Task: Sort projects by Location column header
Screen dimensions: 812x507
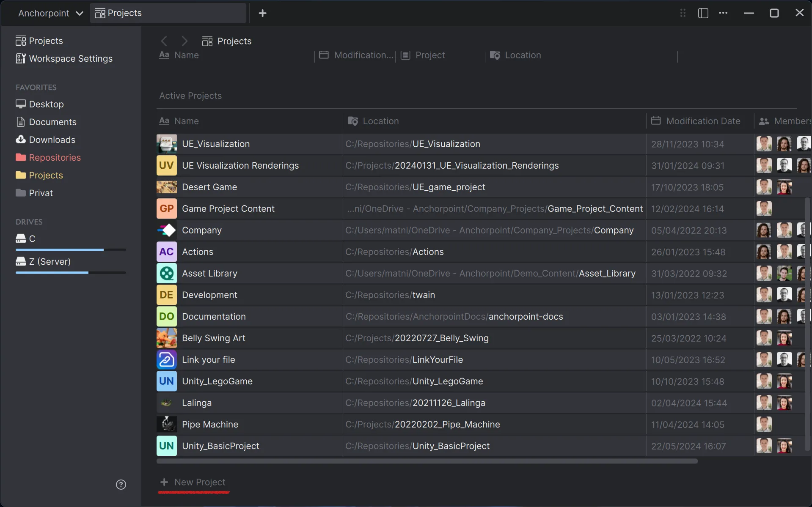Action: point(380,121)
